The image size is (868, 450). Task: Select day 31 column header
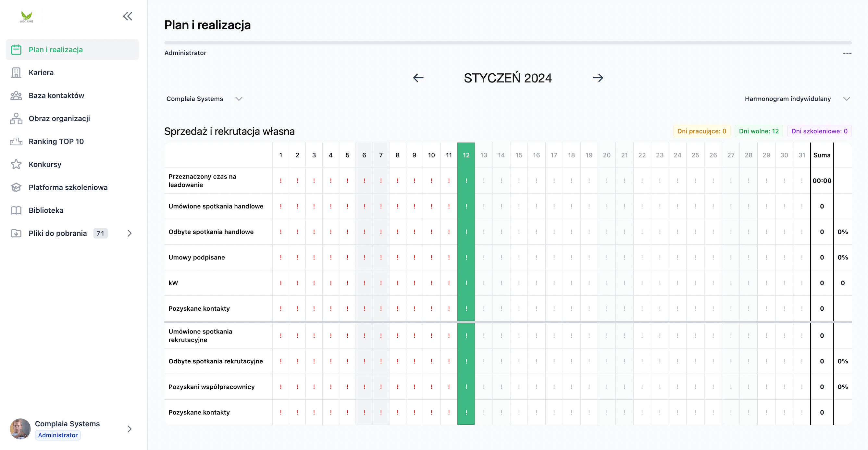pos(802,155)
